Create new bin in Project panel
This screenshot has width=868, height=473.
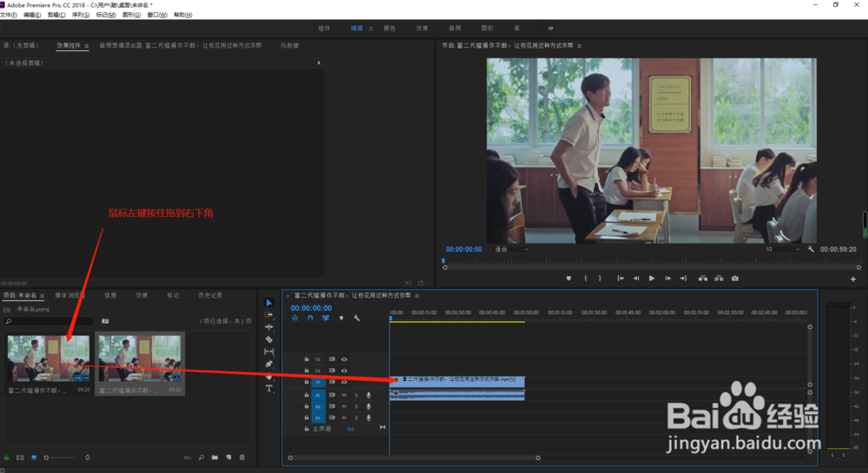click(214, 457)
